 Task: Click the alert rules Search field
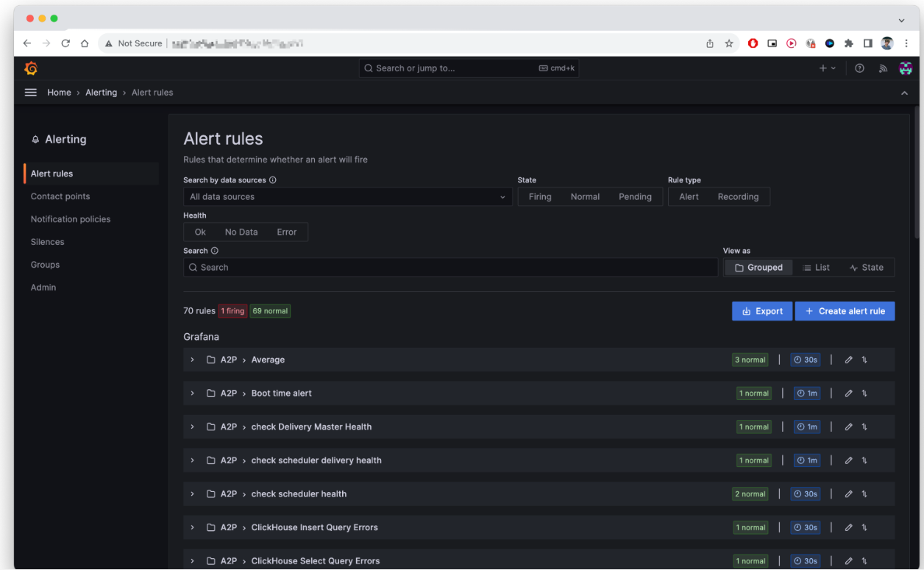pyautogui.click(x=450, y=268)
